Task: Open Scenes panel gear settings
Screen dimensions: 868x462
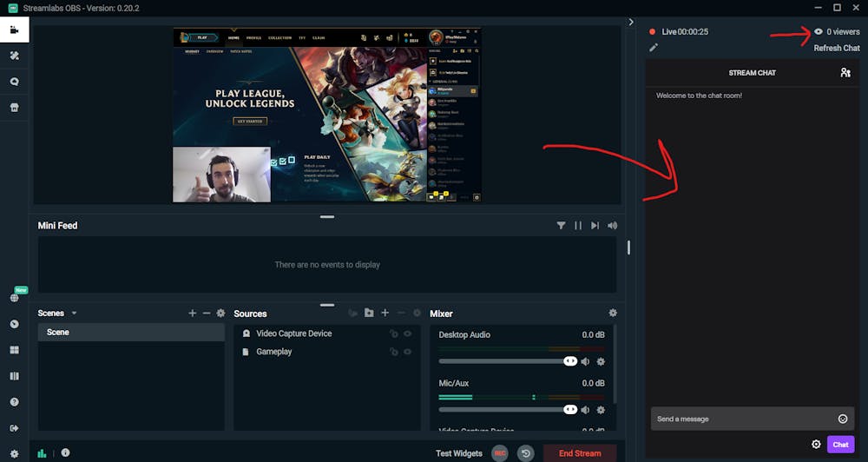Action: (x=220, y=313)
